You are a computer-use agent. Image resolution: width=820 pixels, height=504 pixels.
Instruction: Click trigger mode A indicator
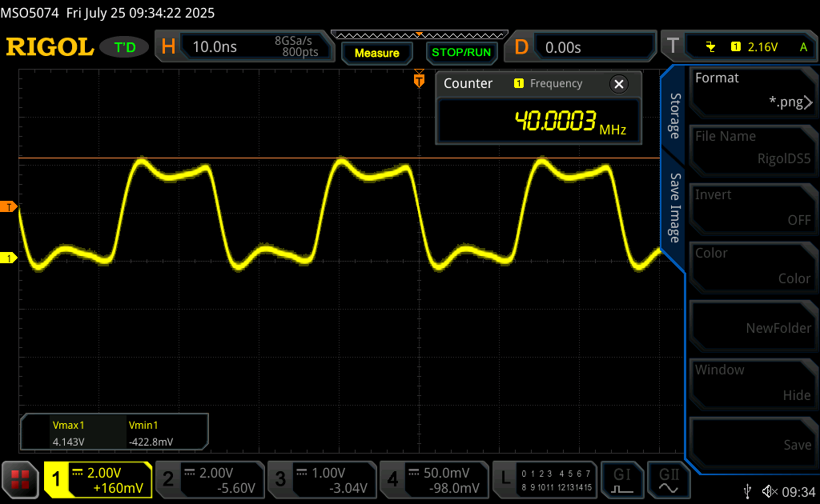point(803,47)
